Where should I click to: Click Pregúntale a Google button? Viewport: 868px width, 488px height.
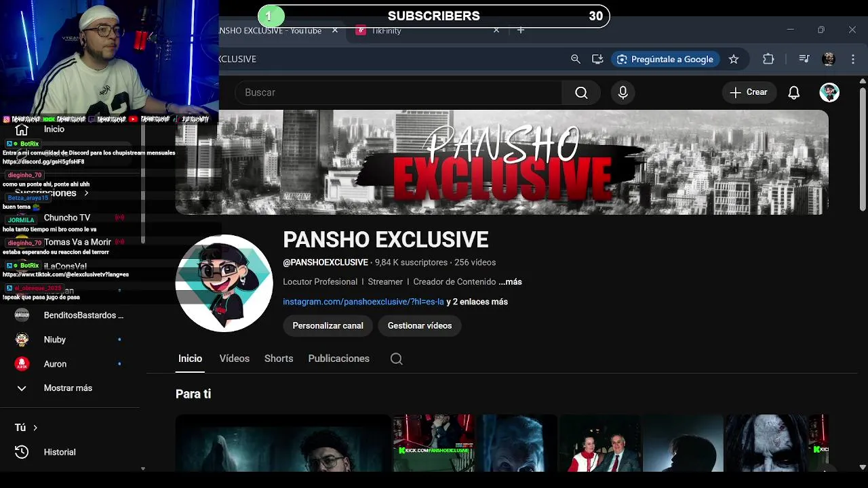coord(665,59)
